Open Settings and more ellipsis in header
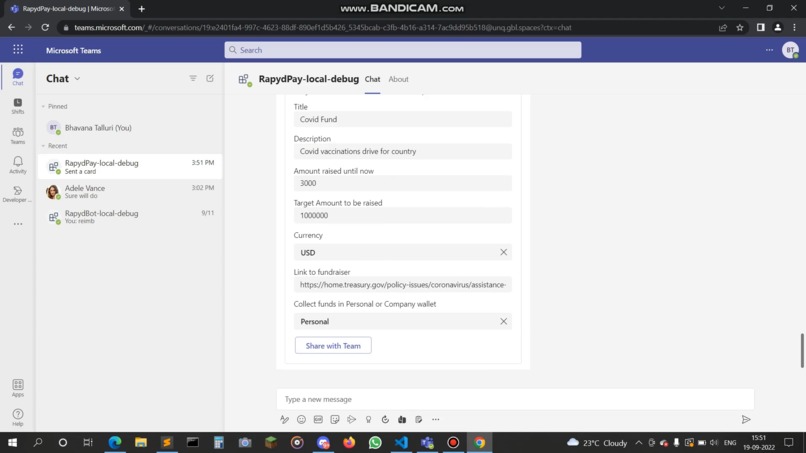806x453 pixels. 769,50
